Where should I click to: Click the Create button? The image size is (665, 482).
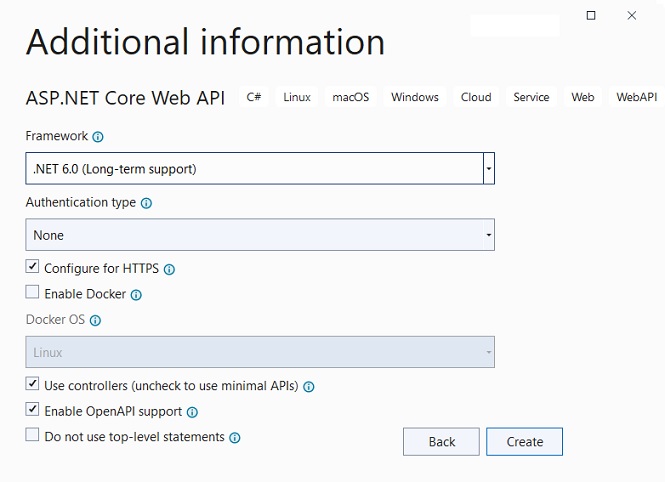point(525,442)
